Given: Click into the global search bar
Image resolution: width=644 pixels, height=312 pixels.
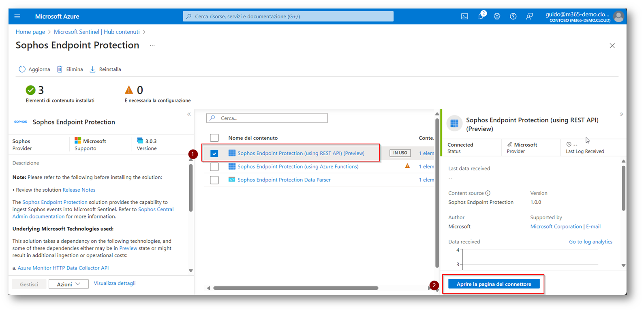Looking at the screenshot, I should click(288, 16).
